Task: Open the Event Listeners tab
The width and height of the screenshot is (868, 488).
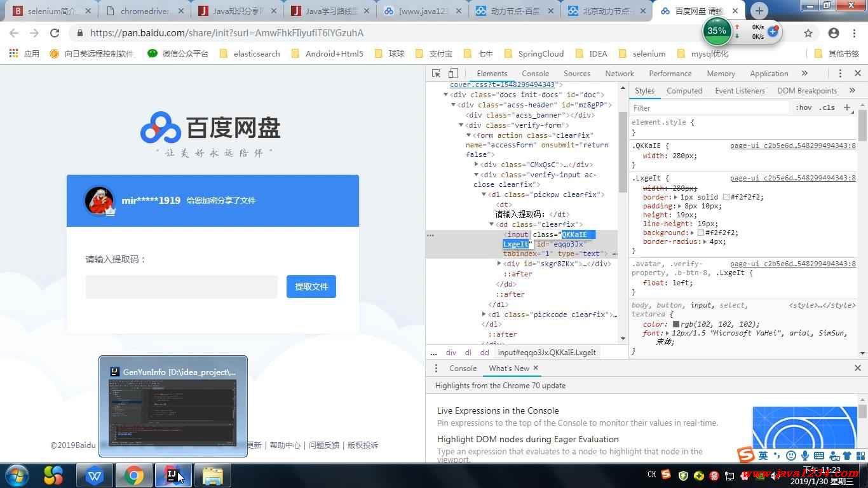Action: coord(740,91)
